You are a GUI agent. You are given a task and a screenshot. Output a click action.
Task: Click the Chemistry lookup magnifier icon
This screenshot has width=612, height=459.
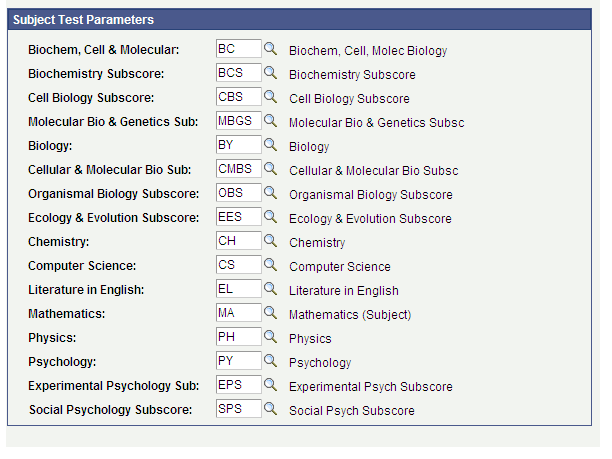click(x=270, y=241)
